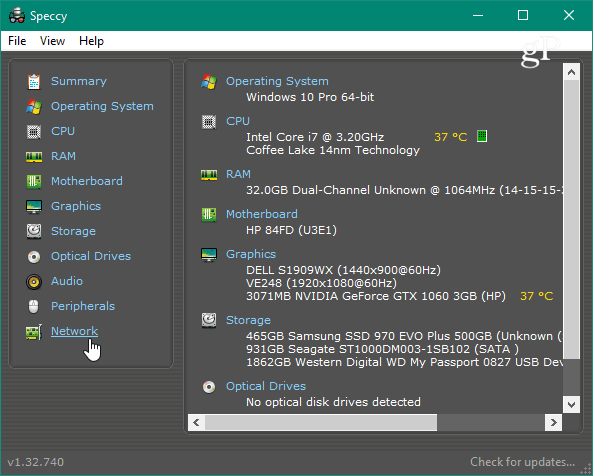Click the horizontal scrollbar right arrow
The height and width of the screenshot is (476, 593).
pos(553,422)
